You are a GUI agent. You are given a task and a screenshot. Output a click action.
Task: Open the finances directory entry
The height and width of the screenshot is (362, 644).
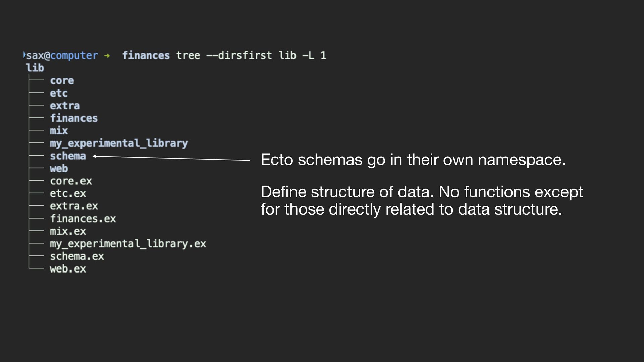coord(74,118)
